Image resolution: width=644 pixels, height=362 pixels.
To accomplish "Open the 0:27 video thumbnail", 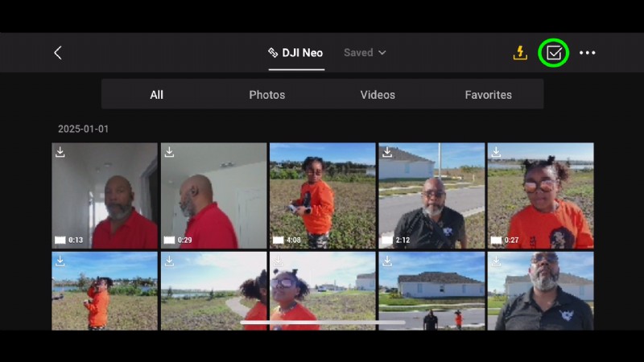I will [x=540, y=195].
